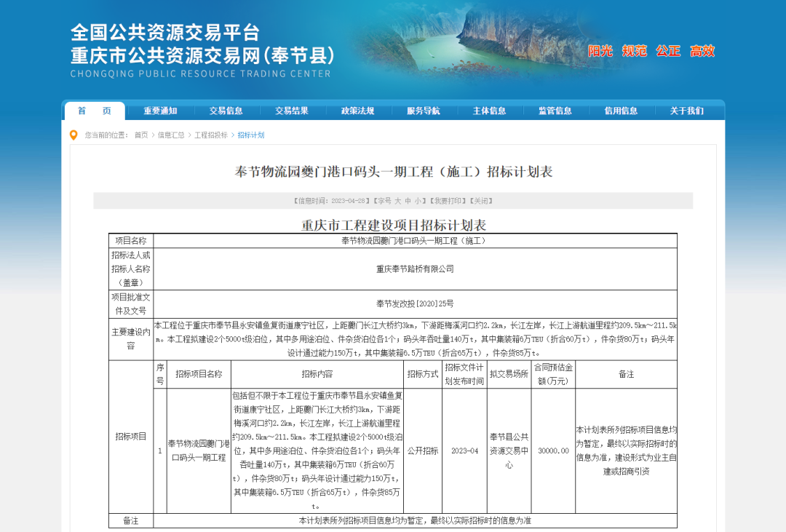Click the 阳光 slogan in the banner
The image size is (786, 532).
coord(600,51)
